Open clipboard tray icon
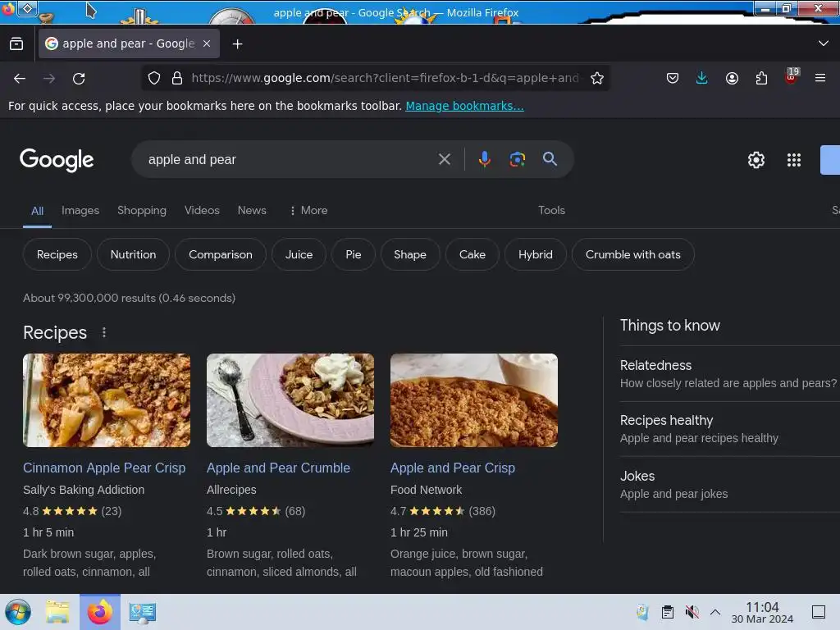This screenshot has height=630, width=840. click(668, 612)
